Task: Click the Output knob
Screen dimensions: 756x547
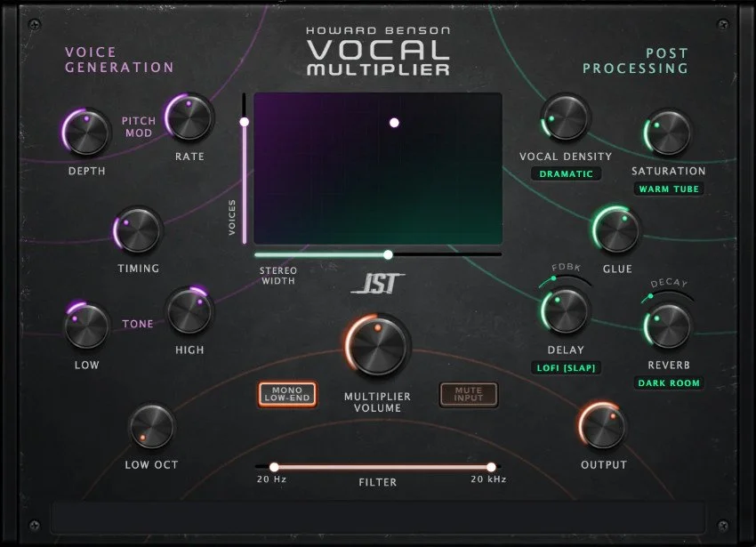Action: pyautogui.click(x=603, y=426)
